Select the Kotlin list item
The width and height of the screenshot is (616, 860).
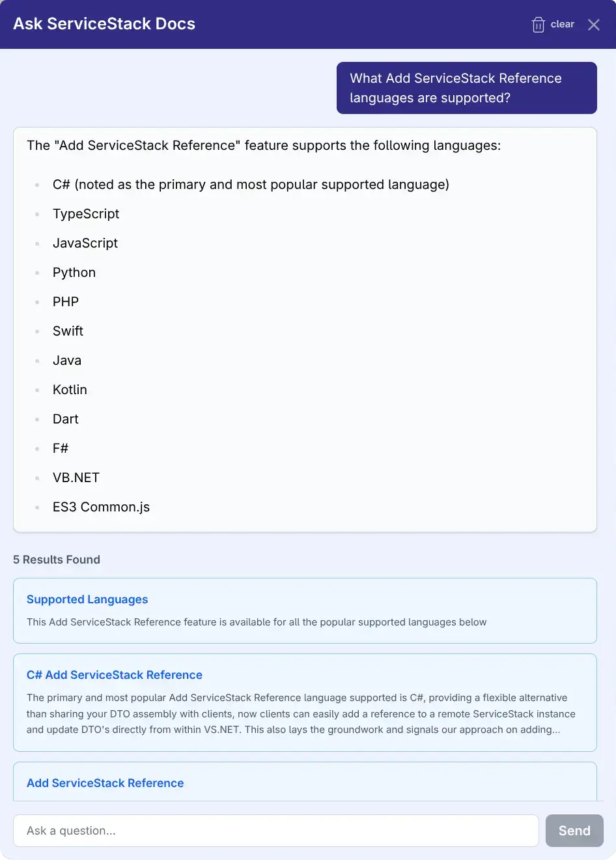(x=70, y=390)
